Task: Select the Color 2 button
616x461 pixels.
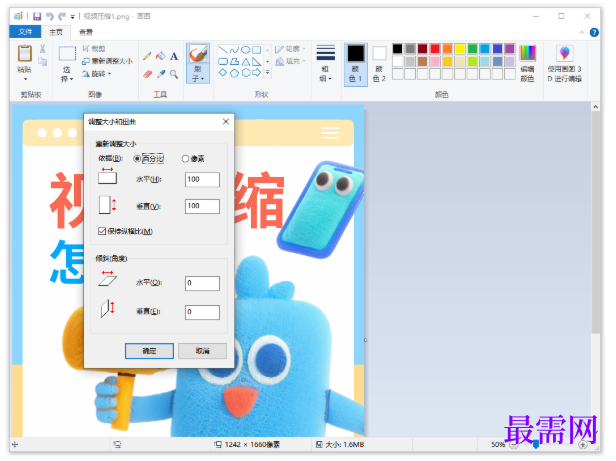Action: pos(379,64)
